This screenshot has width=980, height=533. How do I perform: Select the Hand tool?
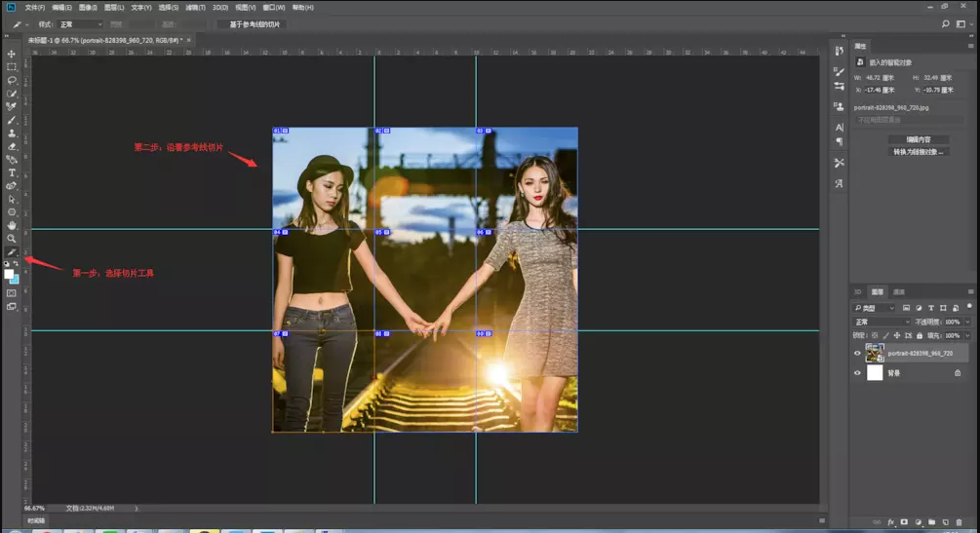(12, 225)
